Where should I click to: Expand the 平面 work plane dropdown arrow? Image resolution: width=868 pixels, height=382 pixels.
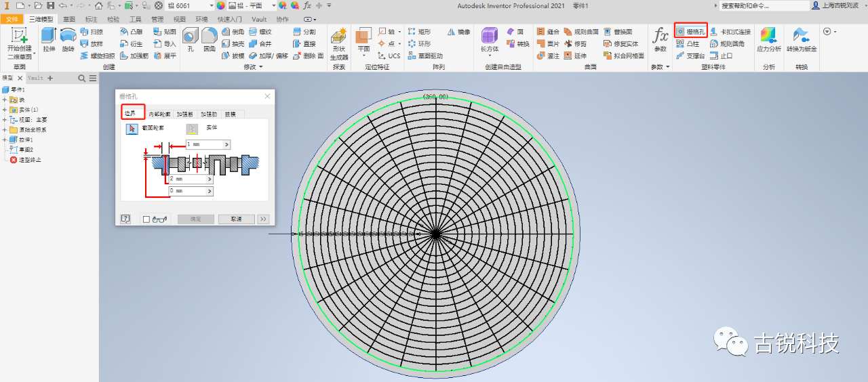pos(363,57)
